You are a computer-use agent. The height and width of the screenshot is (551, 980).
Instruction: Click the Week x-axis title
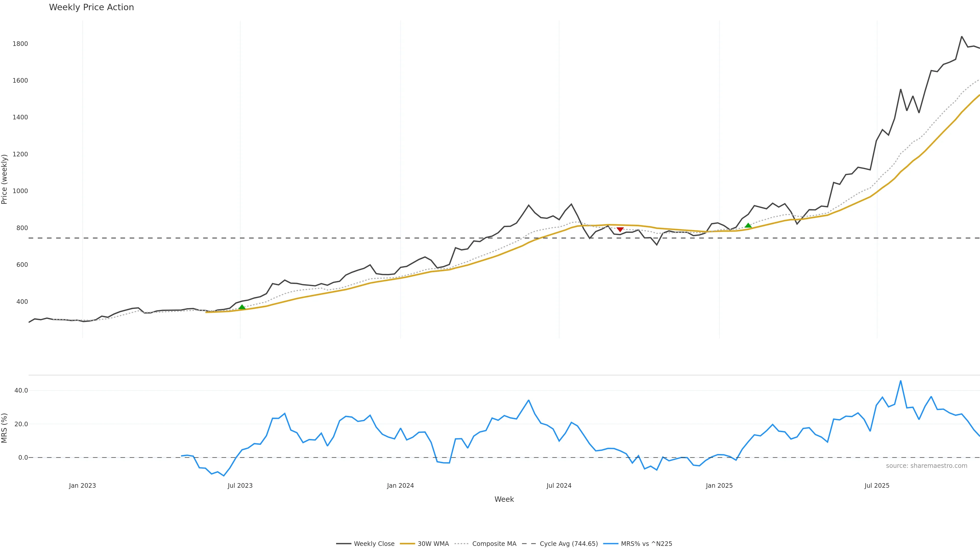coord(504,499)
